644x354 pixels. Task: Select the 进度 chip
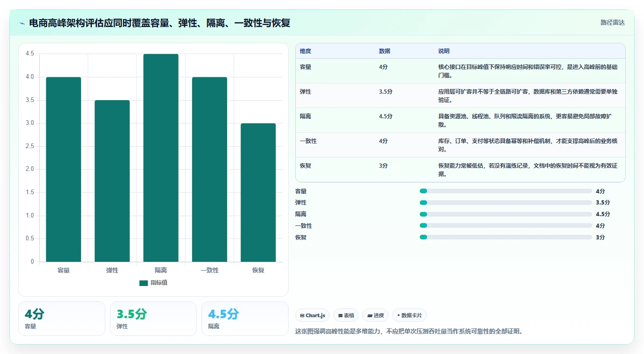point(375,315)
